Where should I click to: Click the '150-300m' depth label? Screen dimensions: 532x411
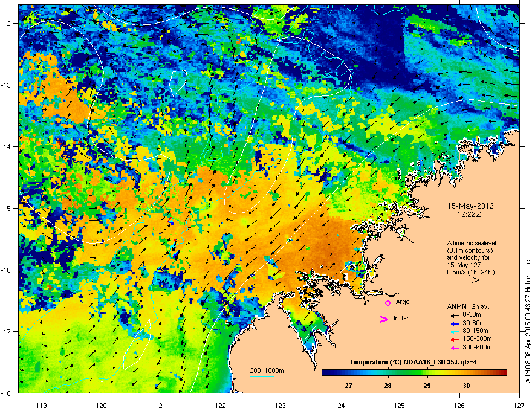[477, 338]
